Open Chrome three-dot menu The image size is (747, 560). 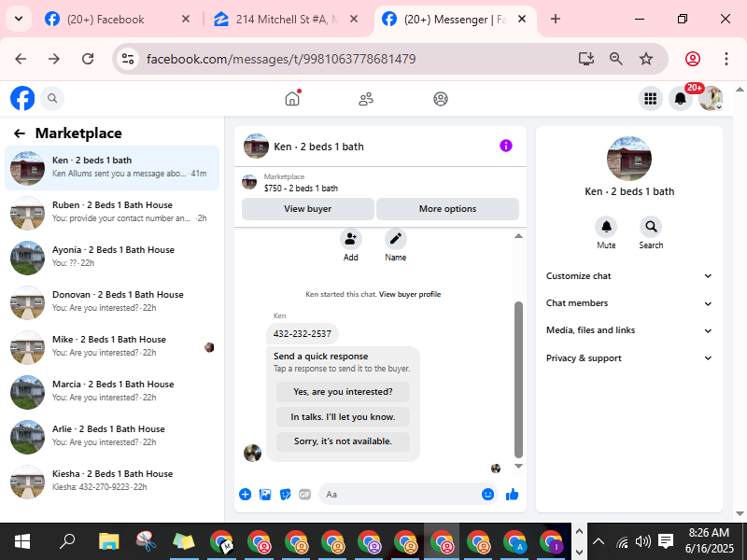pyautogui.click(x=726, y=59)
